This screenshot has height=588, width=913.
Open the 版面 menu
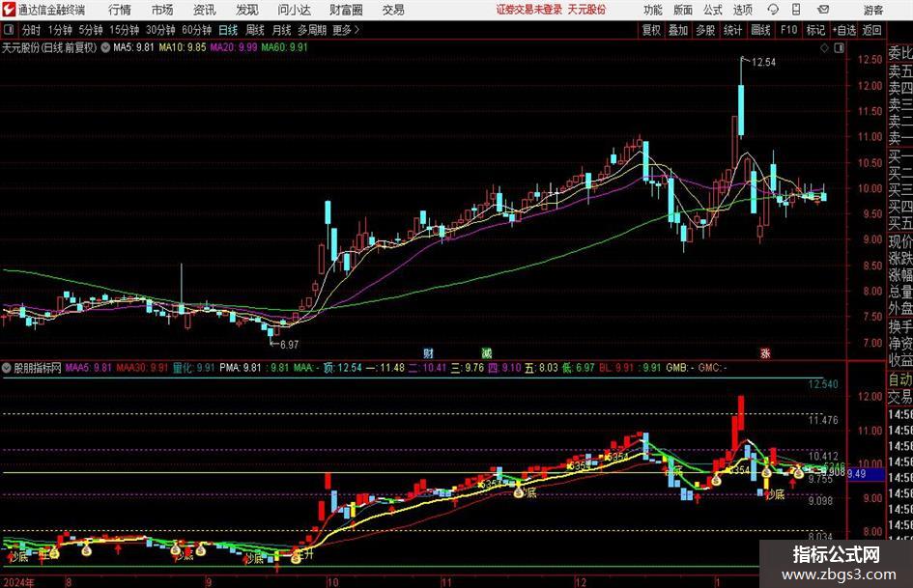click(x=683, y=10)
